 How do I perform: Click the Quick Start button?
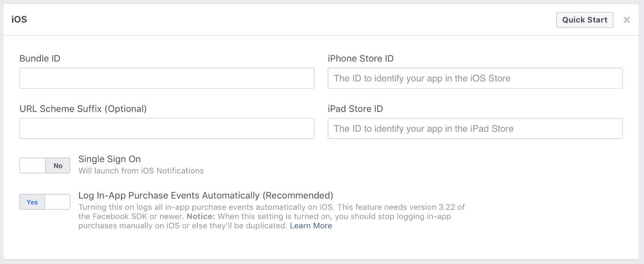pos(584,20)
